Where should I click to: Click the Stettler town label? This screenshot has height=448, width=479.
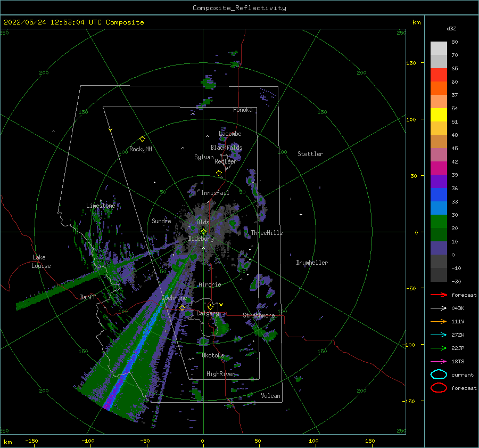point(310,154)
